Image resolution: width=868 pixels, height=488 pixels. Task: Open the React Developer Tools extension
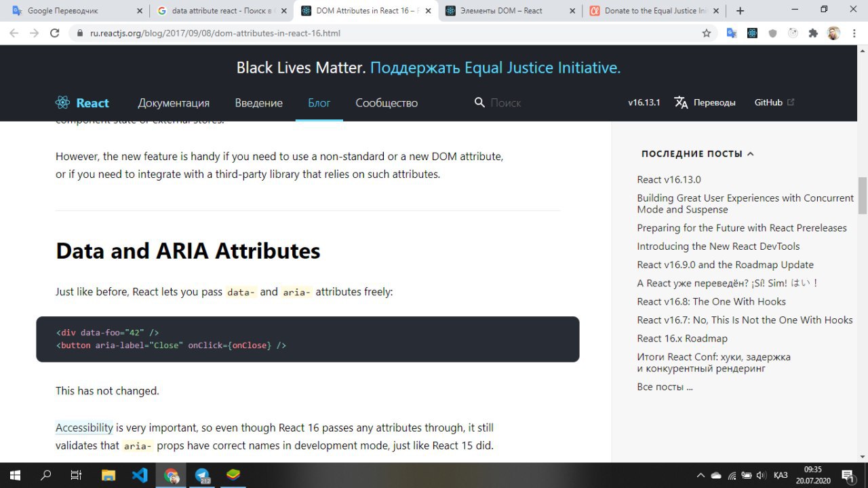point(752,33)
